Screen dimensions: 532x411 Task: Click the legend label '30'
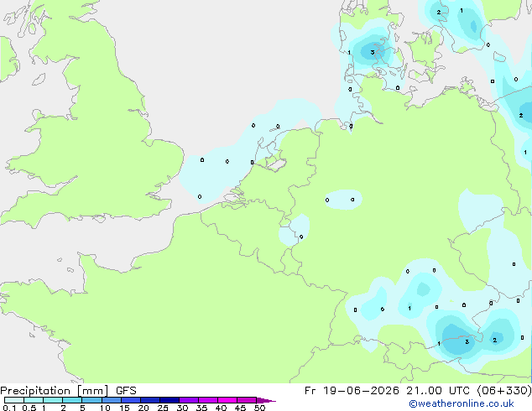182,408
